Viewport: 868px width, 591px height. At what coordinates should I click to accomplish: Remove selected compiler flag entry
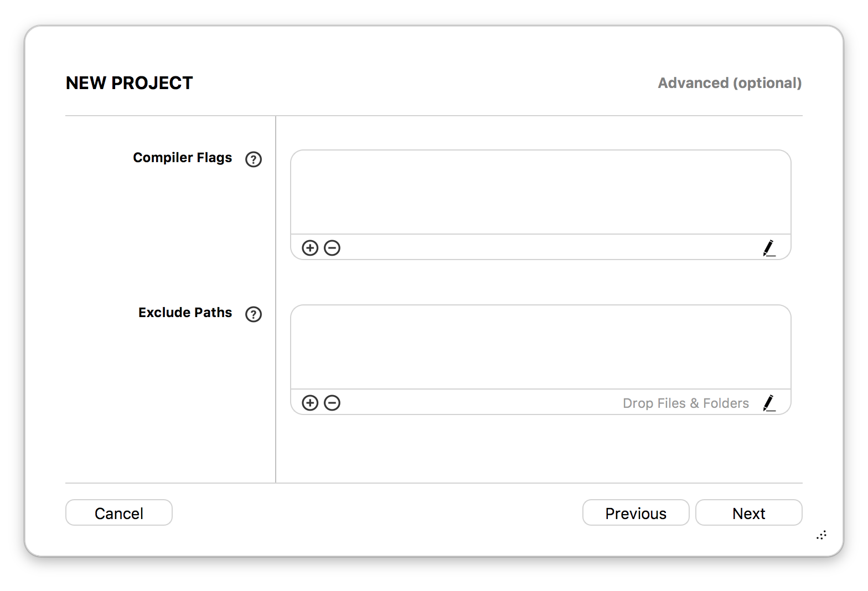(332, 248)
